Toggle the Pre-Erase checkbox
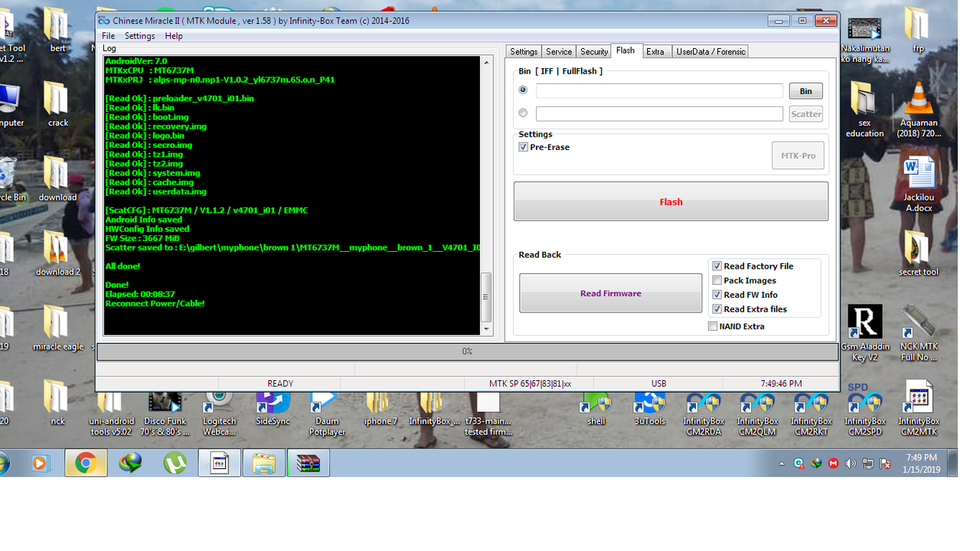The height and width of the screenshot is (551, 980). tap(524, 147)
